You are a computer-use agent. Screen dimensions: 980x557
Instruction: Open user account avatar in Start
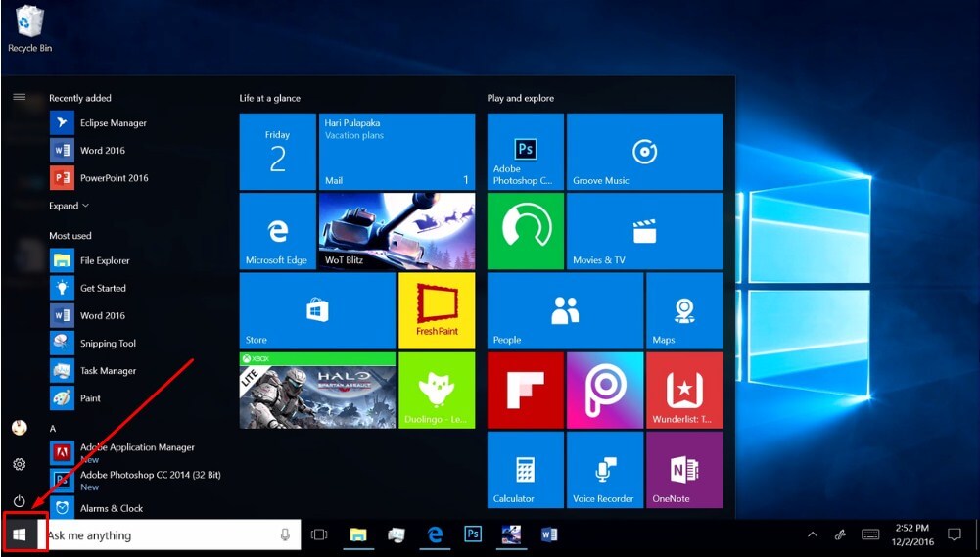[x=20, y=428]
